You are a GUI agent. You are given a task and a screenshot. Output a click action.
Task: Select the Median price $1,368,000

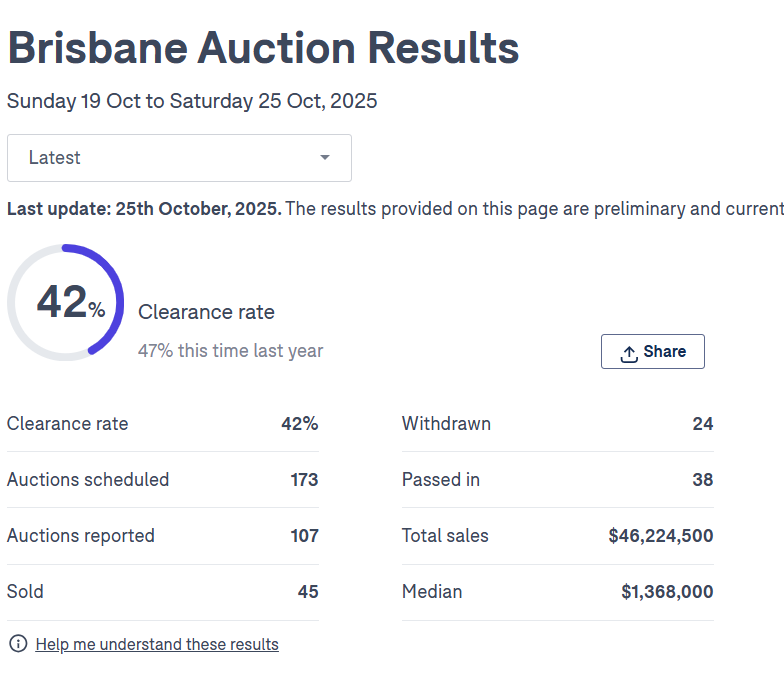667,592
